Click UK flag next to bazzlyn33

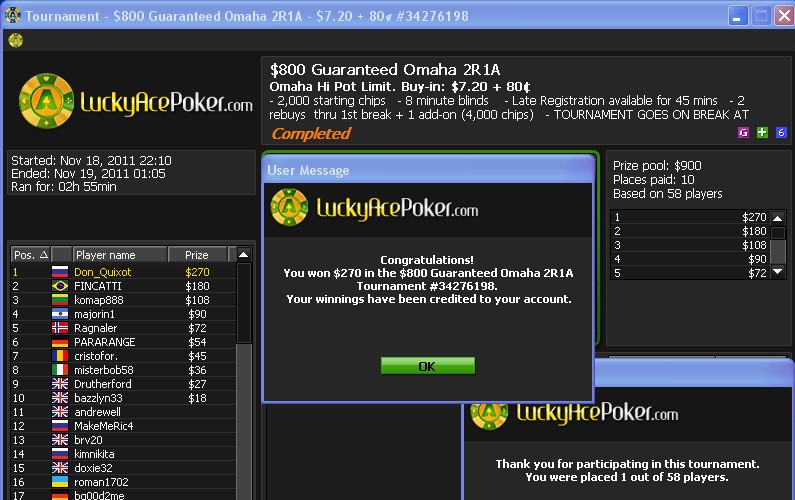pyautogui.click(x=60, y=398)
